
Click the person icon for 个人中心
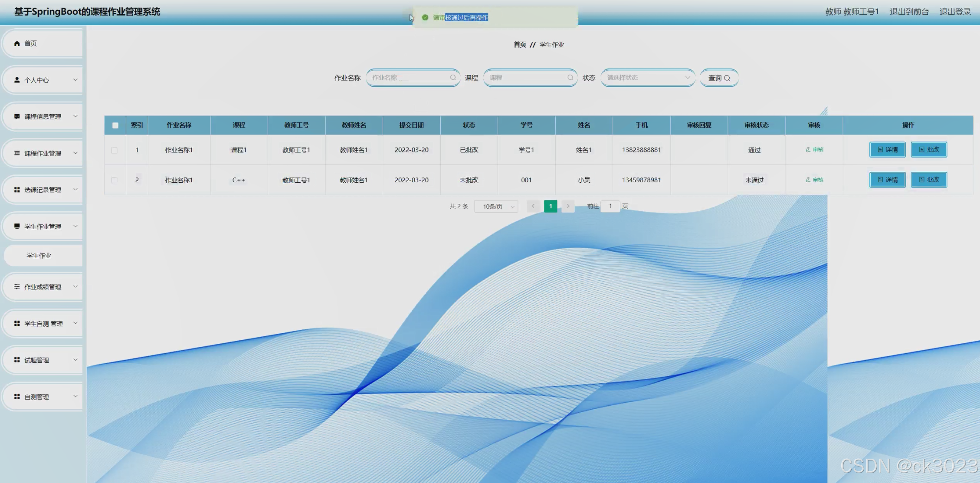coord(17,80)
